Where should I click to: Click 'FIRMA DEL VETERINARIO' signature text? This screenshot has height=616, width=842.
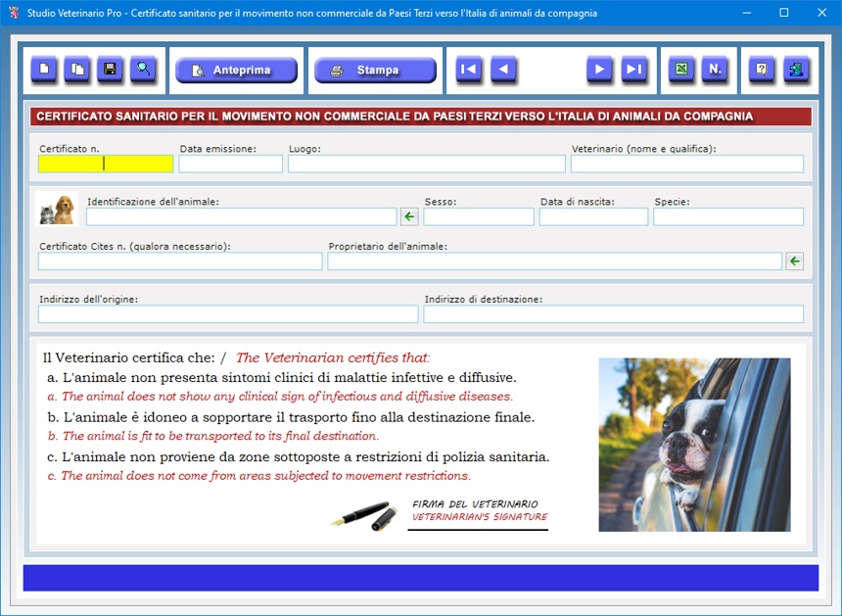pyautogui.click(x=475, y=504)
